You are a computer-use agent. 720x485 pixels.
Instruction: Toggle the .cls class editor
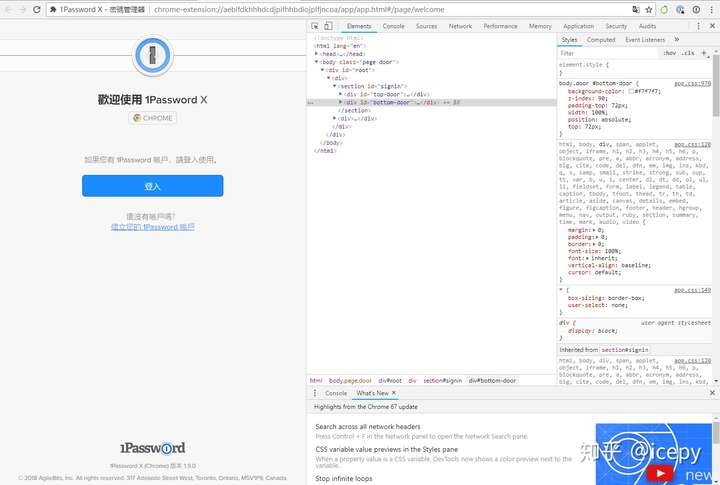[x=688, y=53]
